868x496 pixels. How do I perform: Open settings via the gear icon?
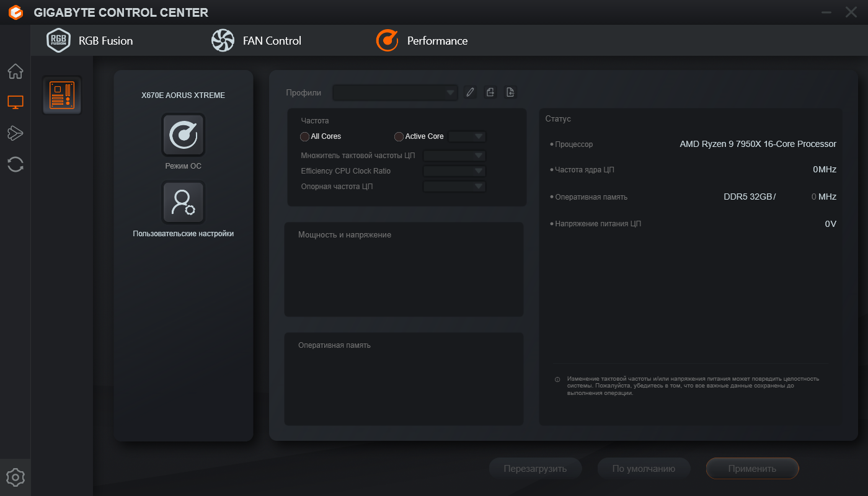[x=15, y=477]
